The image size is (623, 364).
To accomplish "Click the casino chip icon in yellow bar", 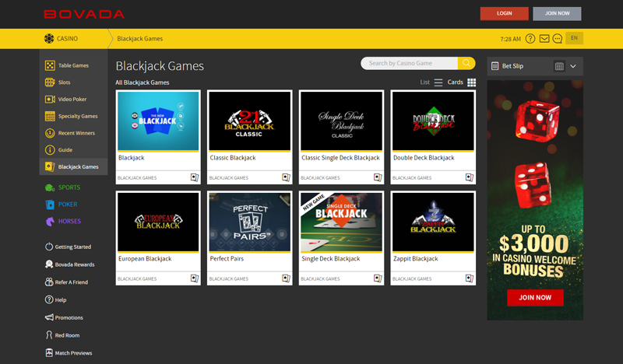I will (49, 39).
